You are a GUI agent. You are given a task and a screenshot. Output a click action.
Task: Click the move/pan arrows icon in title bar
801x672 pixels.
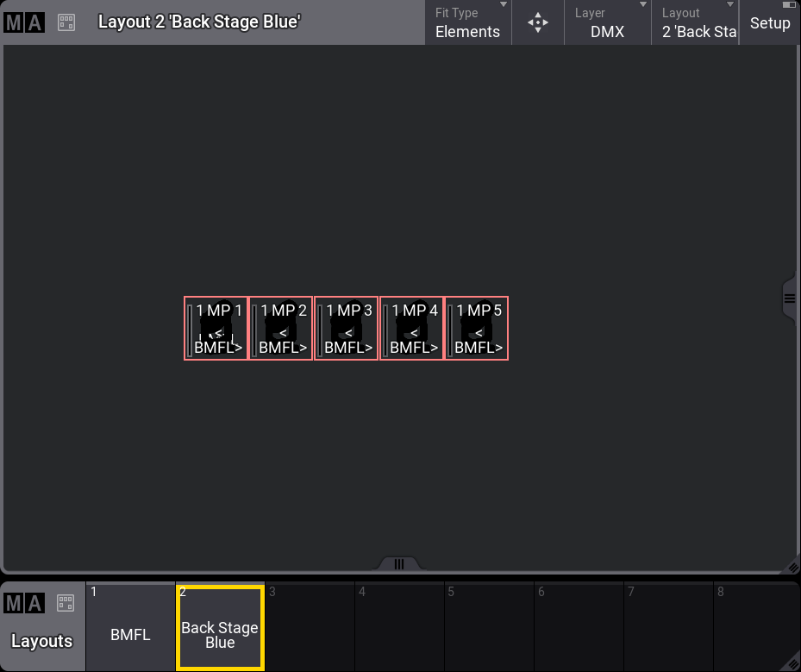point(538,22)
